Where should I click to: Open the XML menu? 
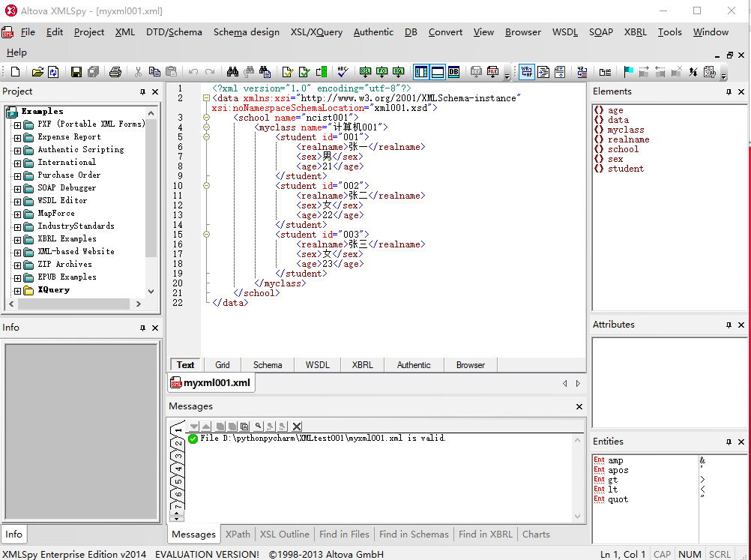point(125,32)
